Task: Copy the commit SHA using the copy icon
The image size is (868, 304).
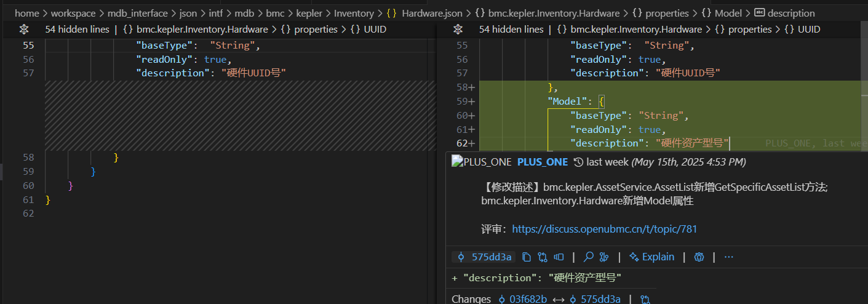Action: (x=526, y=257)
